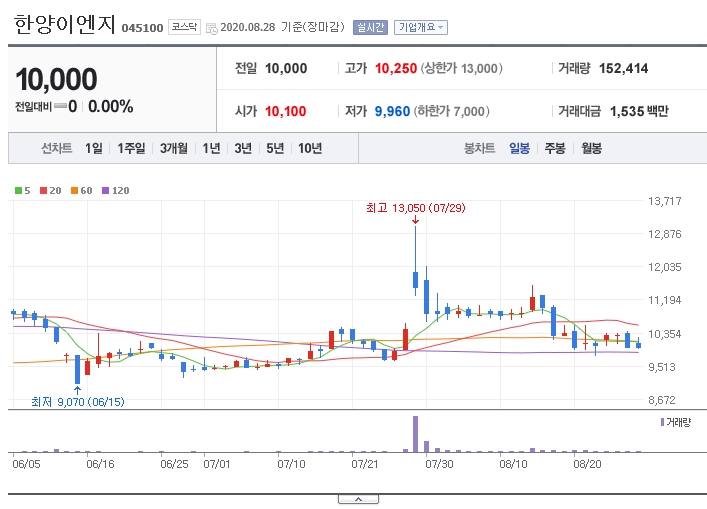The width and height of the screenshot is (707, 509).
Task: Click the 하한가 7,000 lower limit text
Action: click(x=451, y=111)
